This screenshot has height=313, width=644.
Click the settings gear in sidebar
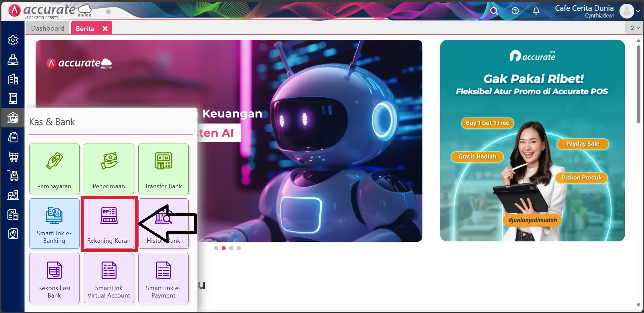pyautogui.click(x=13, y=40)
